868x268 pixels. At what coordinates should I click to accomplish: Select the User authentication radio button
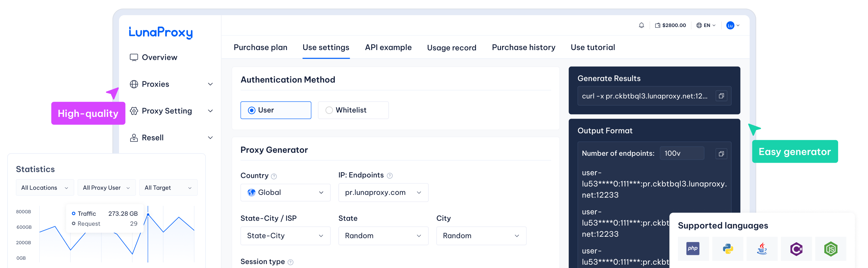tap(252, 110)
